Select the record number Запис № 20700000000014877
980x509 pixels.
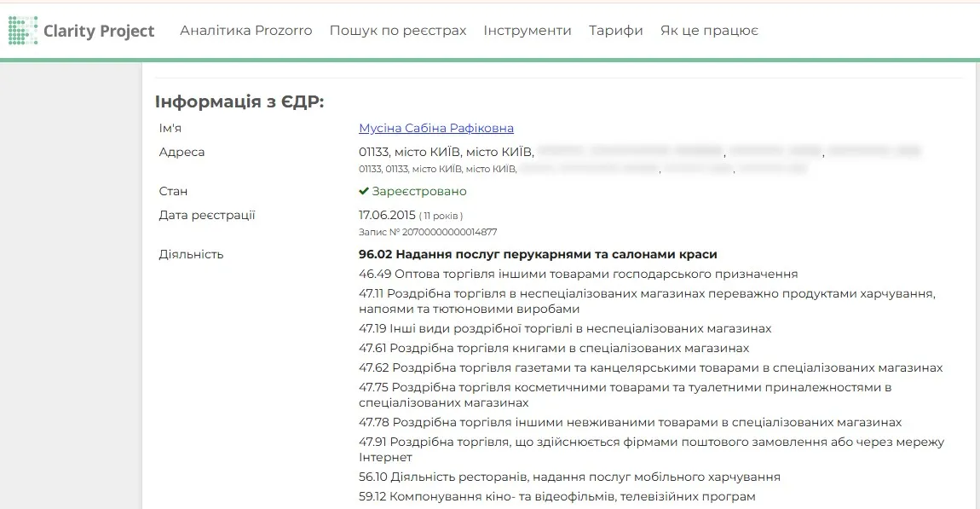[x=428, y=232]
